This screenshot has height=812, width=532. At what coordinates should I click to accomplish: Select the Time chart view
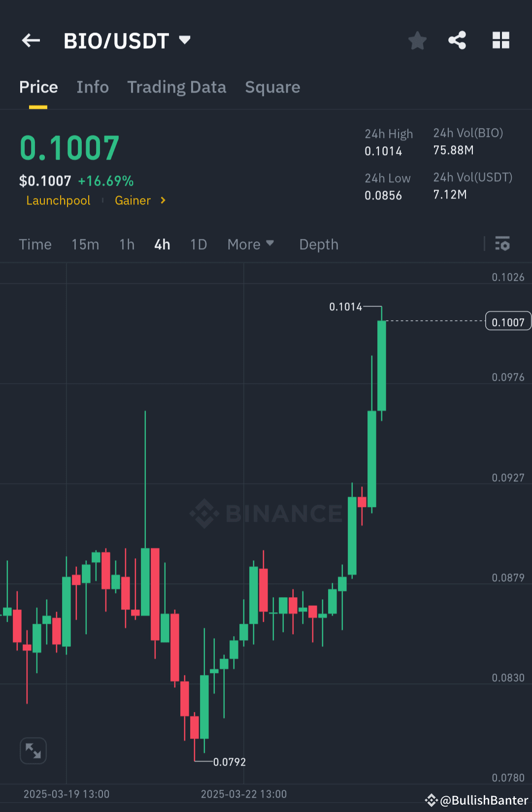pyautogui.click(x=35, y=244)
